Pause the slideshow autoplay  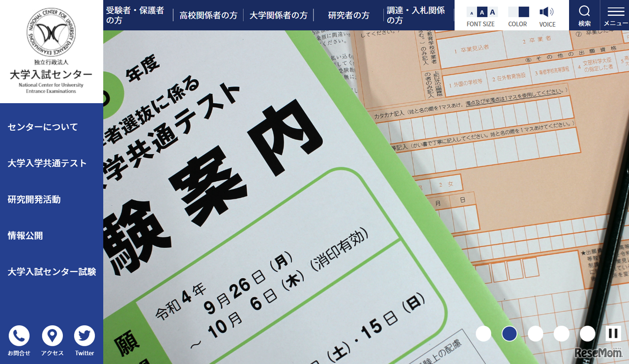pos(613,334)
